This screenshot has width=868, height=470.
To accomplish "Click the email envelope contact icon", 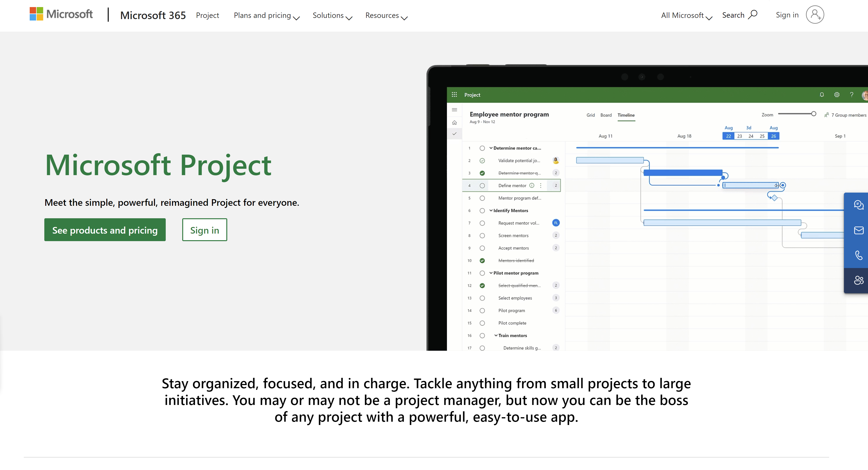I will coord(859,231).
